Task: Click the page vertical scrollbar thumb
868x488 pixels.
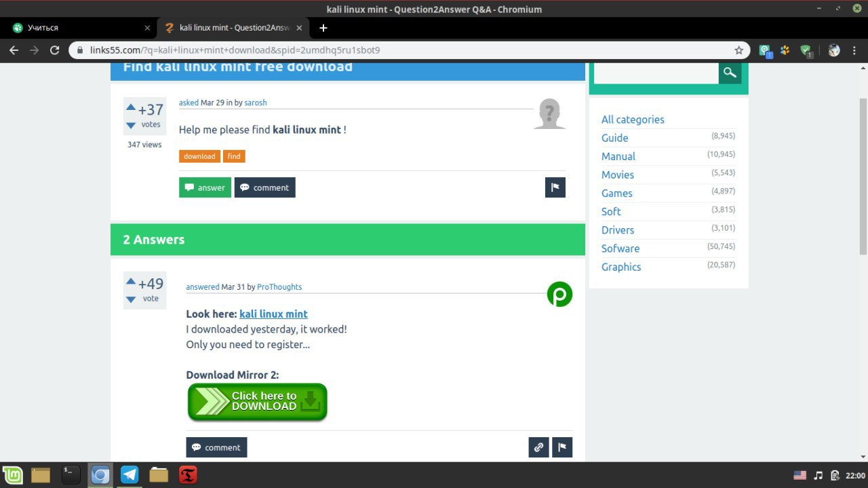Action: coord(863,176)
